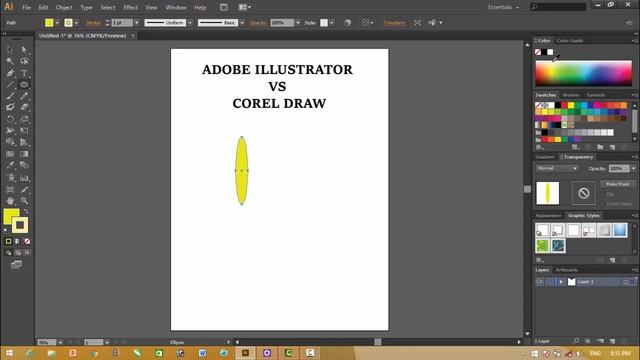The image size is (640, 360).
Task: Click Transform link in control bar
Action: [394, 23]
